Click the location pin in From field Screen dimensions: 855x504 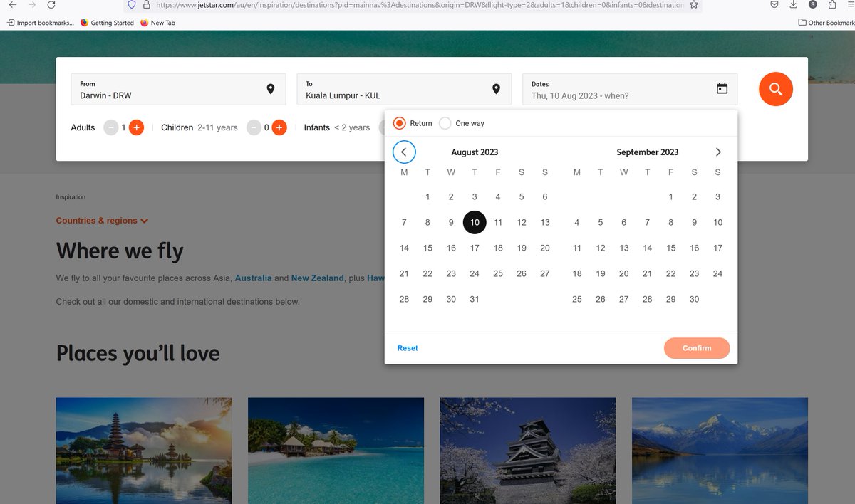pos(271,89)
